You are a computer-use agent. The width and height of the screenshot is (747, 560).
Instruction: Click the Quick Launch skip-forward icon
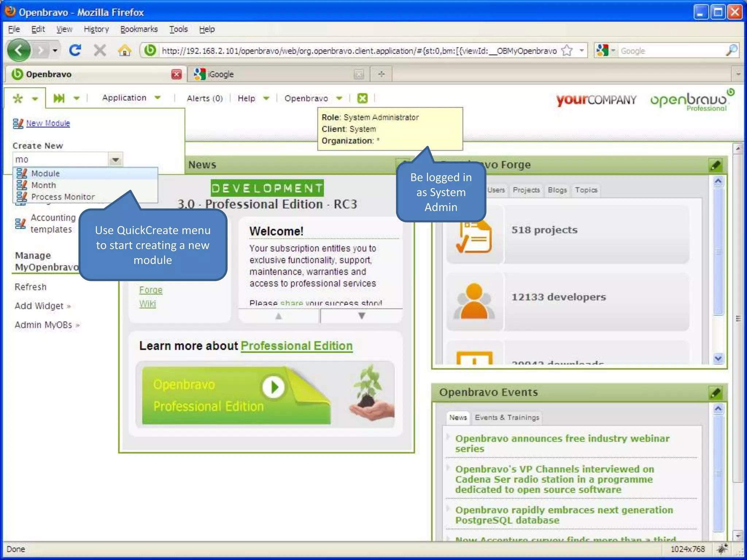coord(59,98)
